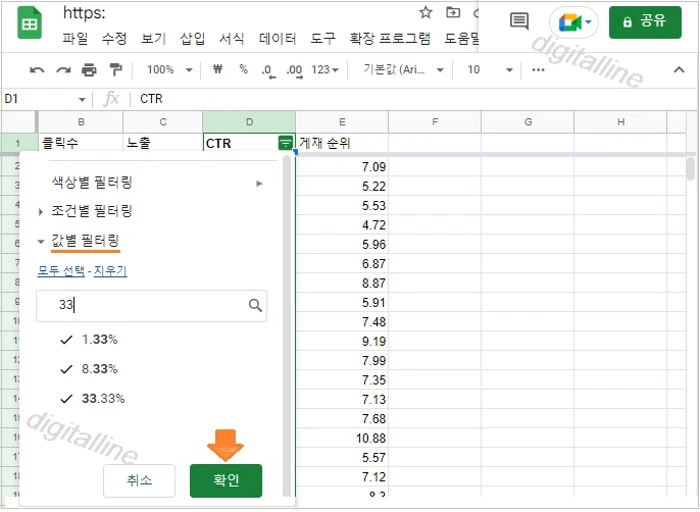The height and width of the screenshot is (512, 700).
Task: Undo the last action
Action: coord(37,70)
